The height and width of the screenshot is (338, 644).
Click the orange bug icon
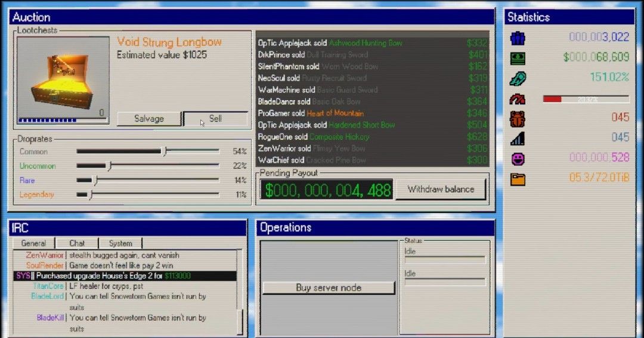(518, 119)
